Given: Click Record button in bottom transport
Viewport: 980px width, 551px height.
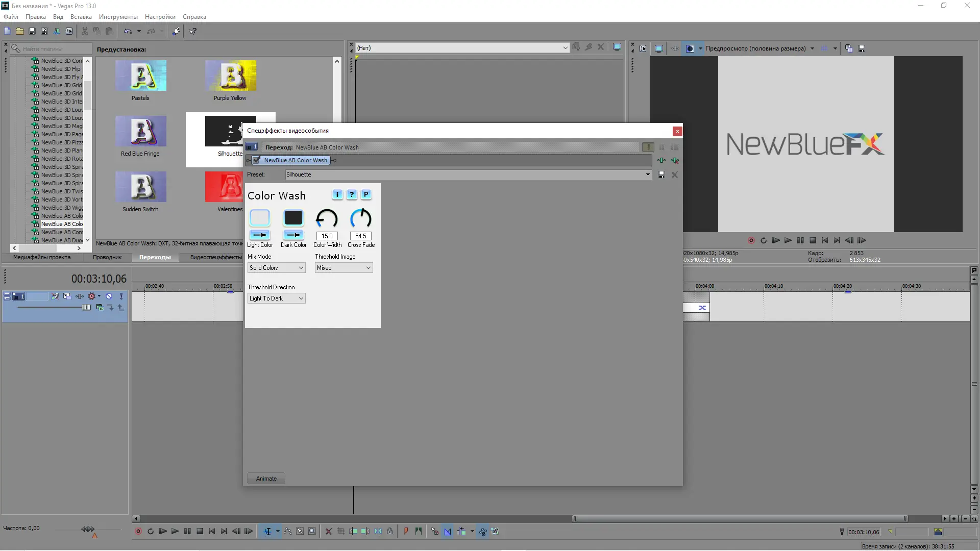Looking at the screenshot, I should click(x=138, y=531).
